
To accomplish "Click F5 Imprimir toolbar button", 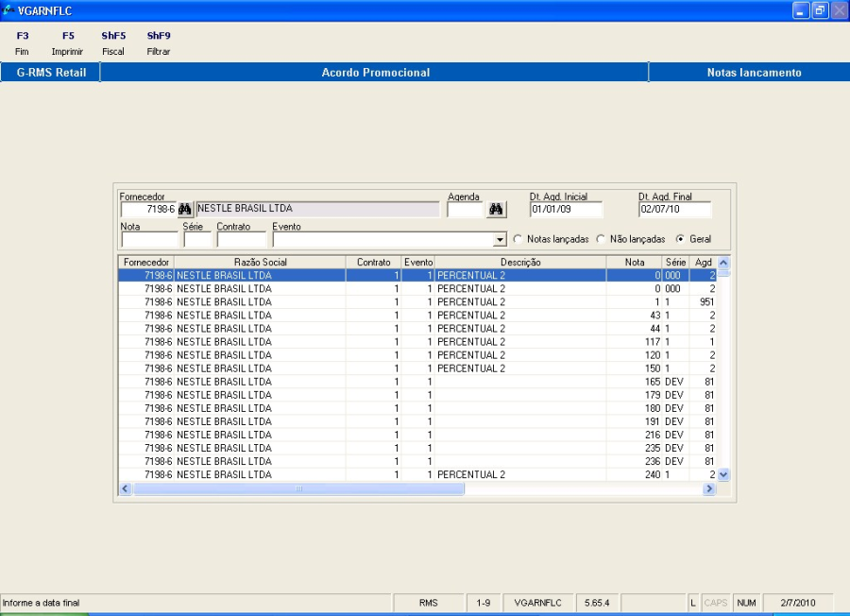I will [x=68, y=43].
